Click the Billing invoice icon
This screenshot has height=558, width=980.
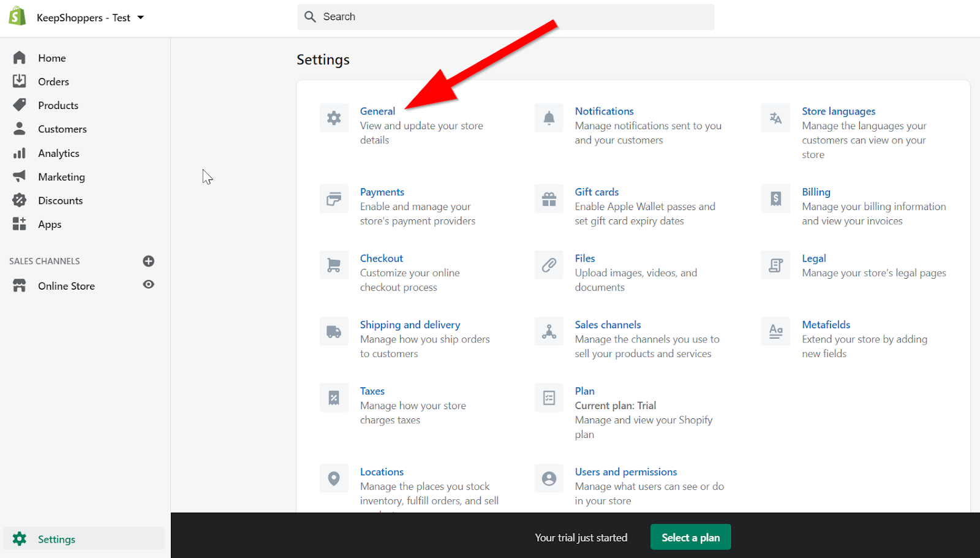[775, 198]
